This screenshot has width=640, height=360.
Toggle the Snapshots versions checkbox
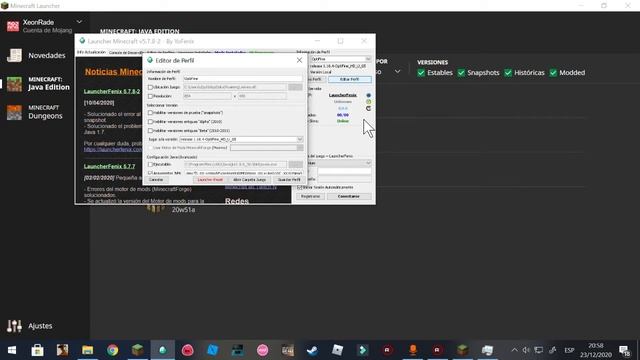(461, 73)
